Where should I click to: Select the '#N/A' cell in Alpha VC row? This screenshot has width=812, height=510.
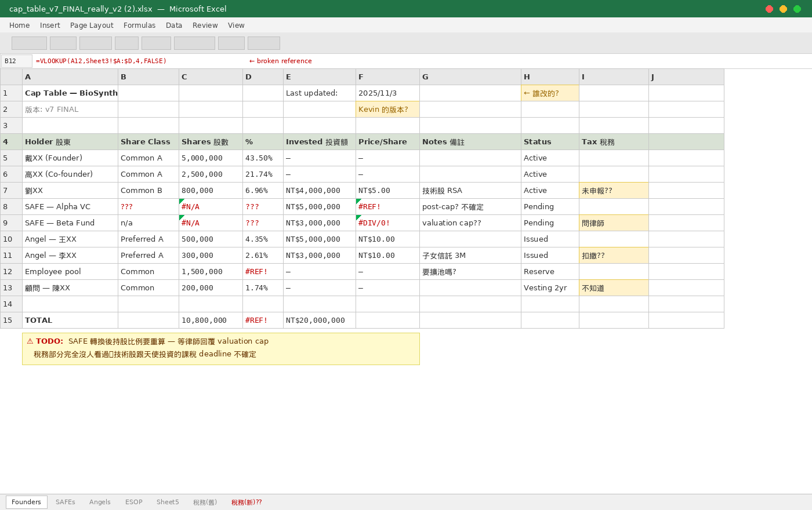tap(211, 207)
